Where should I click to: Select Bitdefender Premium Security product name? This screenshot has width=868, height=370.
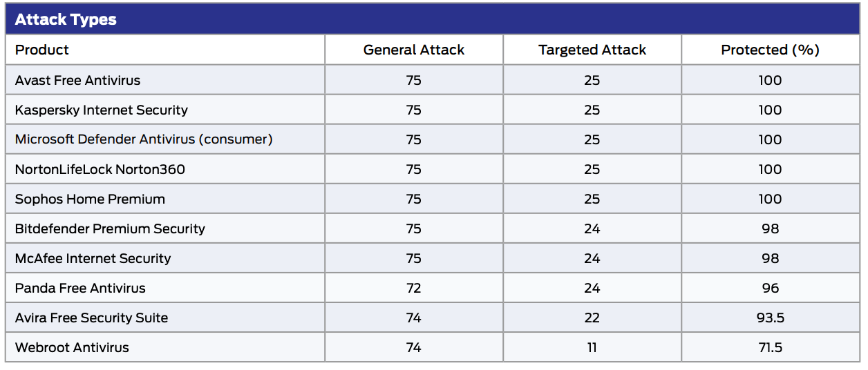[x=110, y=228]
